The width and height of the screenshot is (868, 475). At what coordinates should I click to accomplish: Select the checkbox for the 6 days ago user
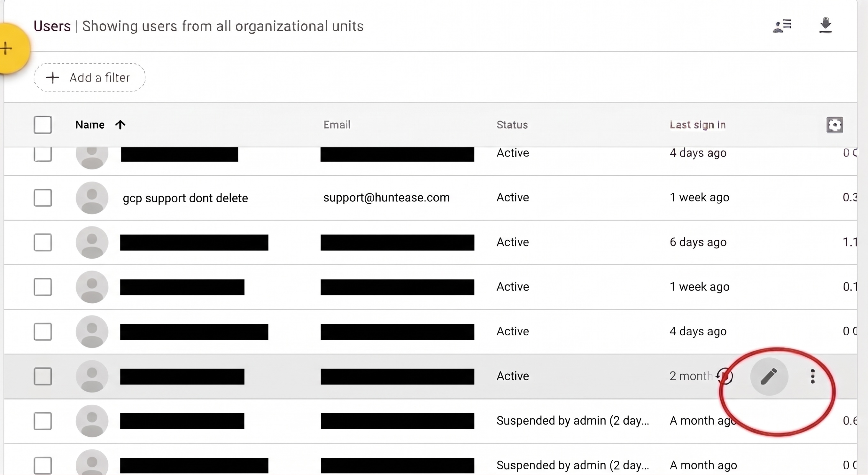[x=43, y=242]
